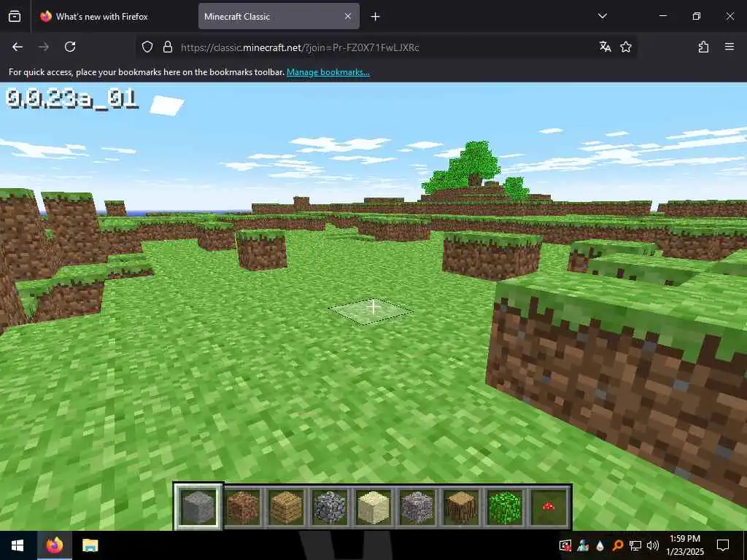This screenshot has height=560, width=747.
Task: View site security padlock details
Action: [x=168, y=47]
